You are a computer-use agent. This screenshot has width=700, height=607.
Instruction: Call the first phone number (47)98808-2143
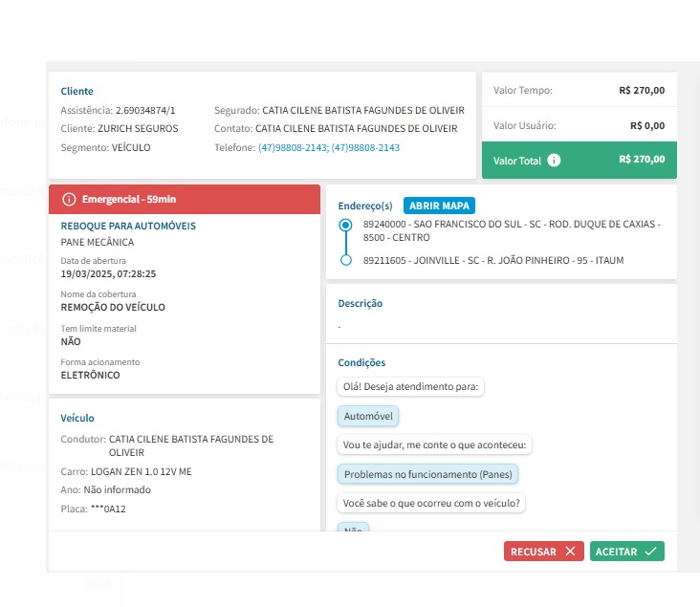click(x=293, y=148)
